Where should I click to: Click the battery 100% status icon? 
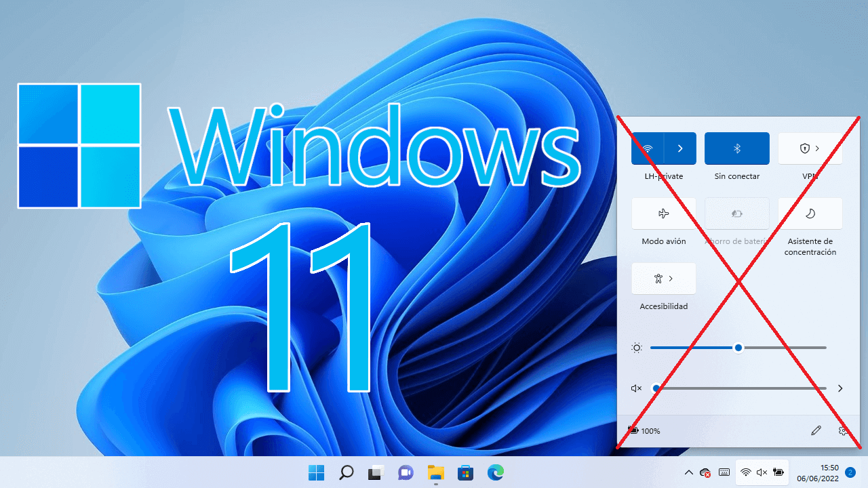(644, 430)
